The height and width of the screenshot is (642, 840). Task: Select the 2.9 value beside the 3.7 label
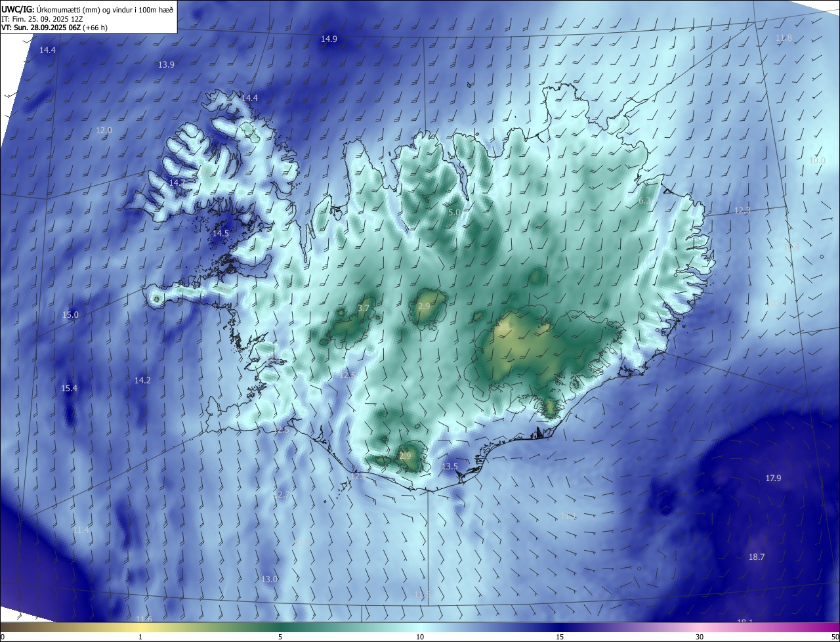(424, 306)
